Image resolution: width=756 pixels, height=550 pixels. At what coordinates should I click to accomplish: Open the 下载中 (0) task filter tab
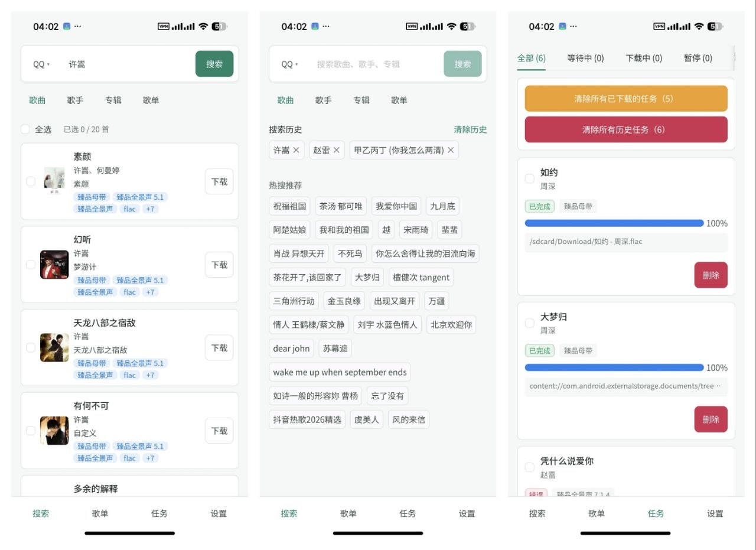(644, 58)
